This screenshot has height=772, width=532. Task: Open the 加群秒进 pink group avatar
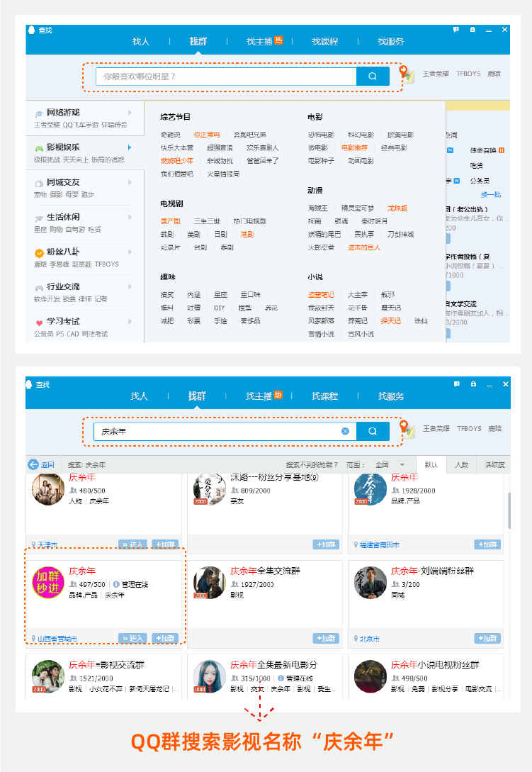pos(47,583)
